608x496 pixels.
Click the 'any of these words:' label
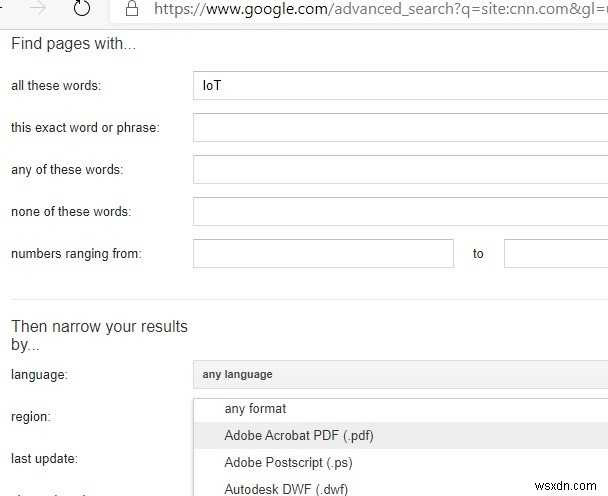[x=67, y=170]
